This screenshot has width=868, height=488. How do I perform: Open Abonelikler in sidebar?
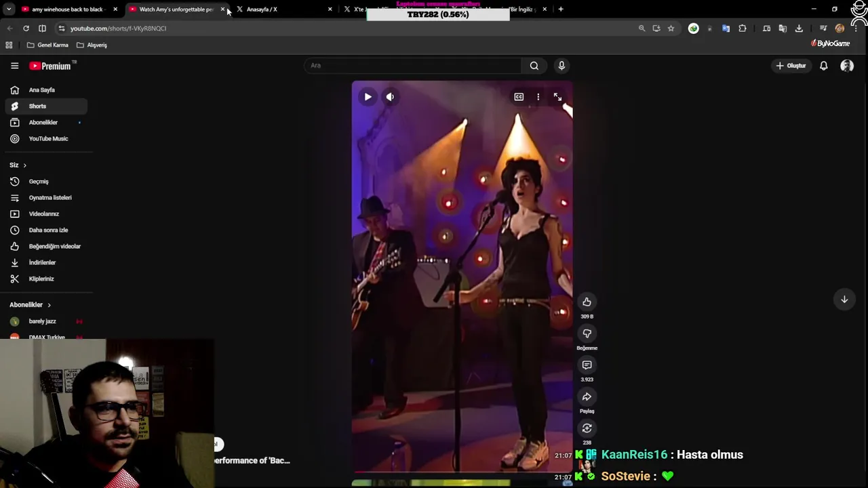coord(45,122)
